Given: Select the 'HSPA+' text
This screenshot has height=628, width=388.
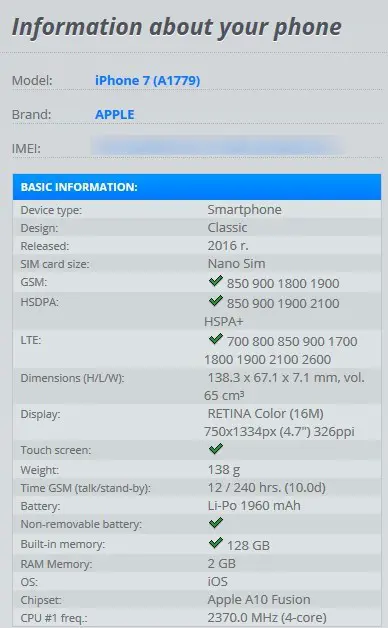Looking at the screenshot, I should click(223, 322).
